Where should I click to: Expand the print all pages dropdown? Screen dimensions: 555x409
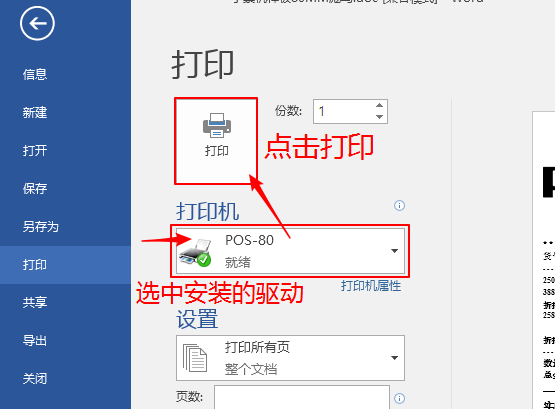[394, 358]
